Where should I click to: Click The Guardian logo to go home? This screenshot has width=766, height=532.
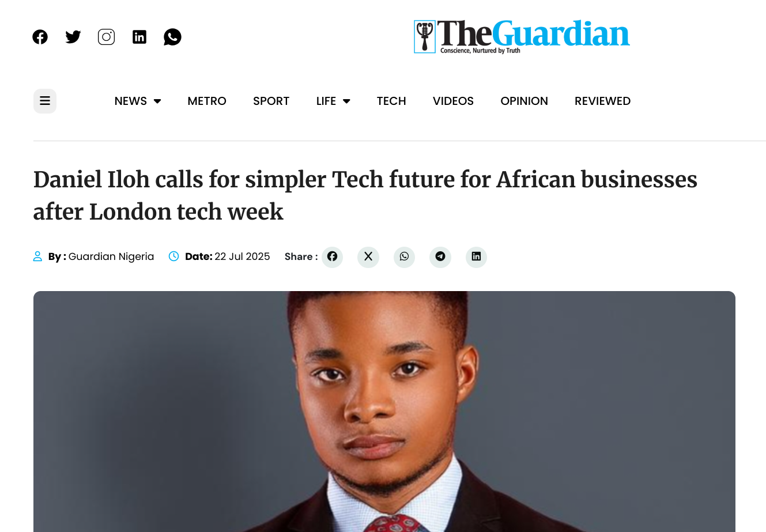click(x=522, y=36)
